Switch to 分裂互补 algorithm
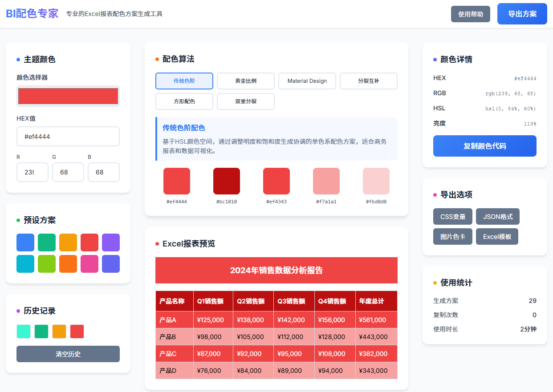Viewport: 553px width, 392px height. point(368,81)
